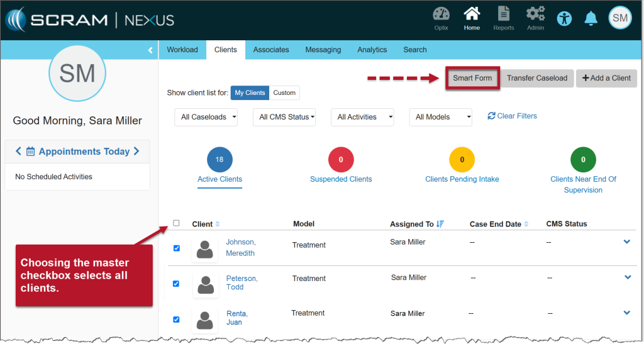Screen dimensions: 644x349
Task: Open the notifications bell
Action: click(591, 18)
